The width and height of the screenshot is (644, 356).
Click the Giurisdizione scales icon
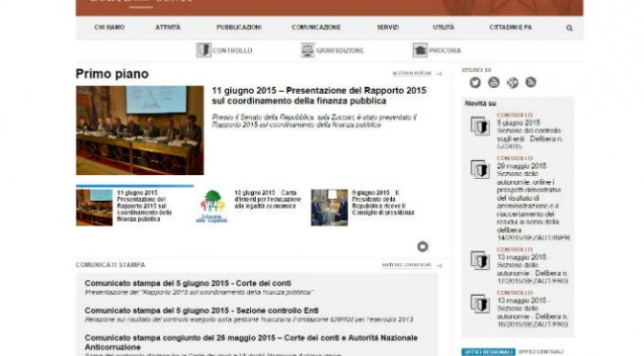coord(308,50)
